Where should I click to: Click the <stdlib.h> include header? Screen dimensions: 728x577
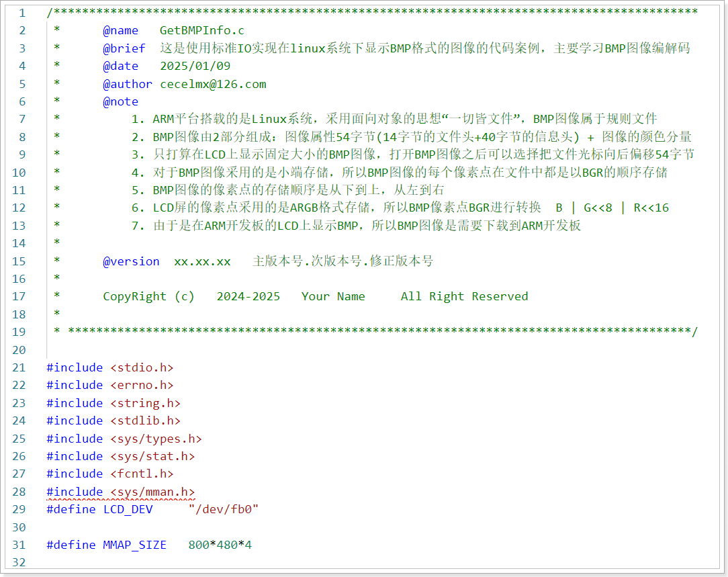[145, 421]
